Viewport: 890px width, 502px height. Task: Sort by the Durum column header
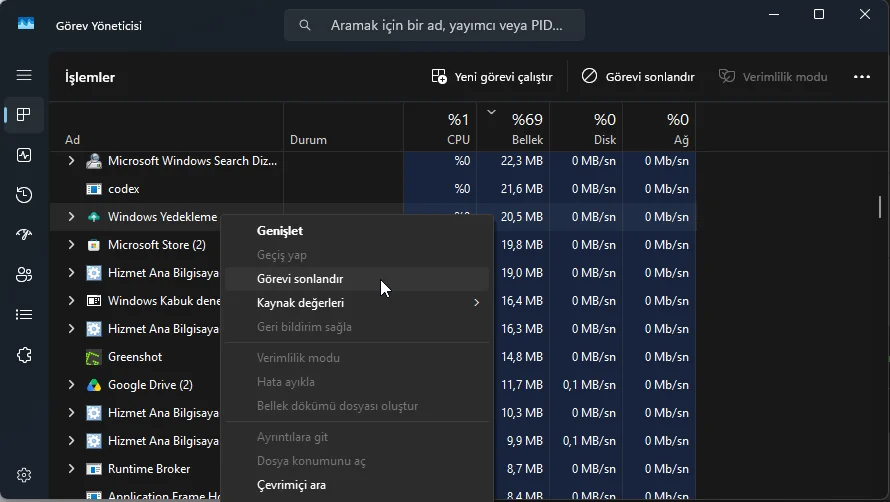click(x=343, y=127)
